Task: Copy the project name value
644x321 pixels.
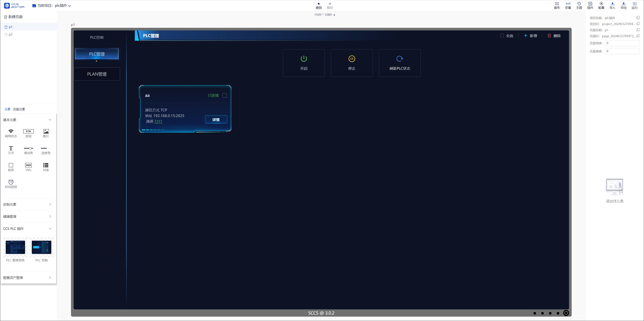Action: (638, 18)
